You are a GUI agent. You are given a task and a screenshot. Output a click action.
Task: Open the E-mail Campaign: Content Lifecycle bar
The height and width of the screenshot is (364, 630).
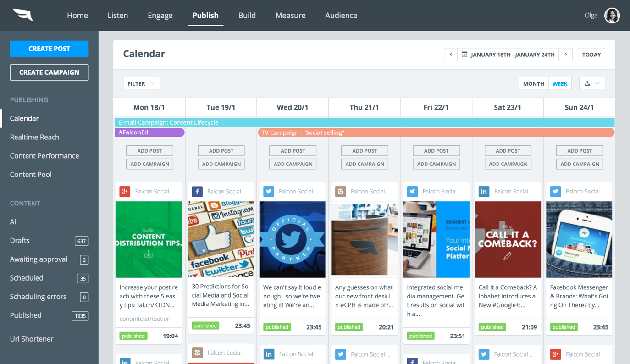tap(364, 122)
